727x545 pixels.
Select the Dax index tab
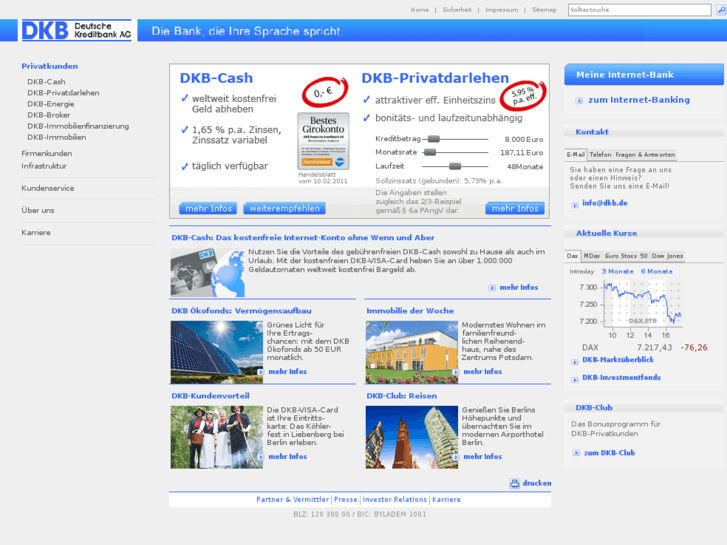click(572, 256)
